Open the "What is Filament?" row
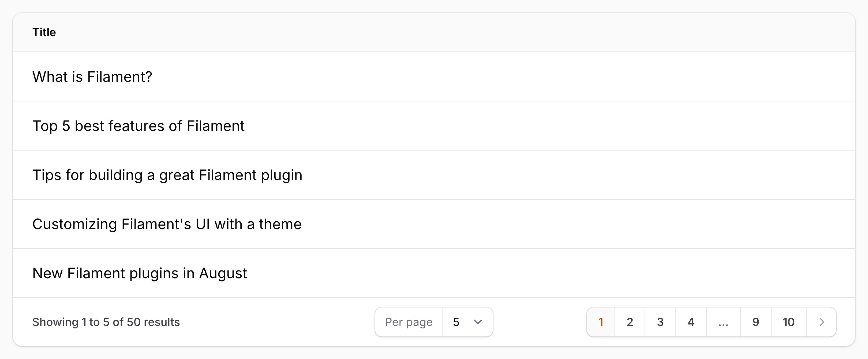This screenshot has height=359, width=868. pyautogui.click(x=92, y=77)
